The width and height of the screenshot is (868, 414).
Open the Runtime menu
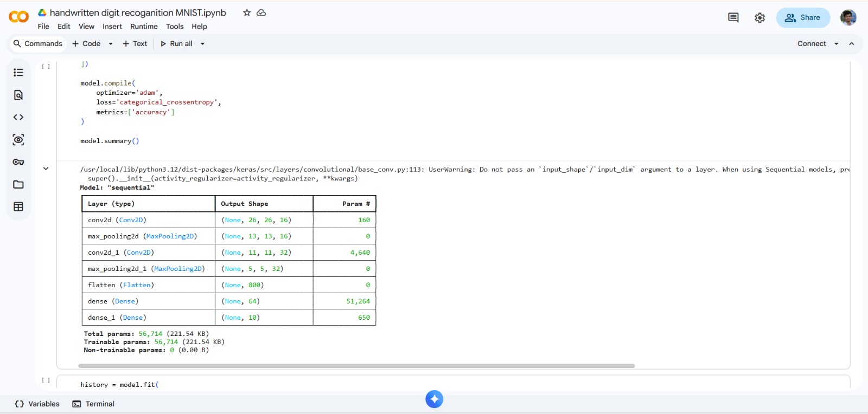144,27
